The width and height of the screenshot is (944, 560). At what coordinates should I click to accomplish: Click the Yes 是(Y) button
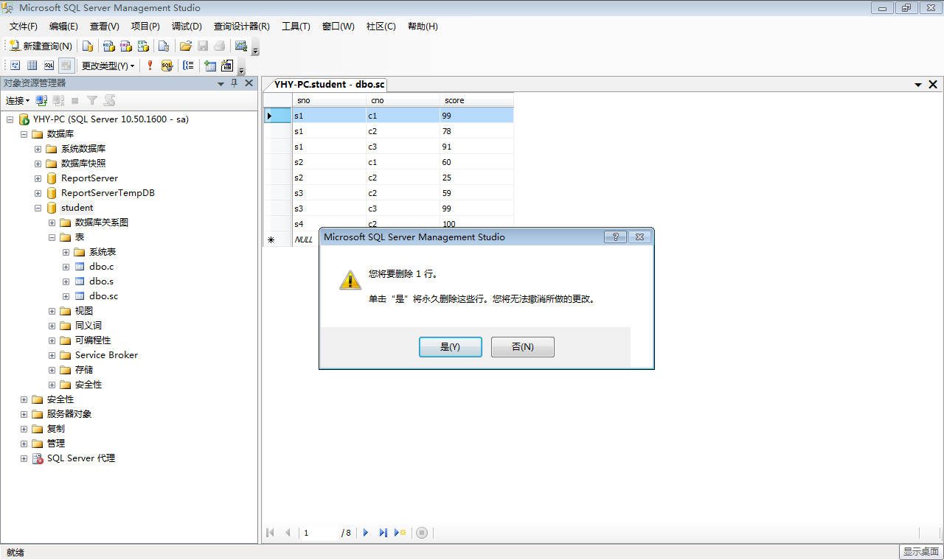point(451,347)
